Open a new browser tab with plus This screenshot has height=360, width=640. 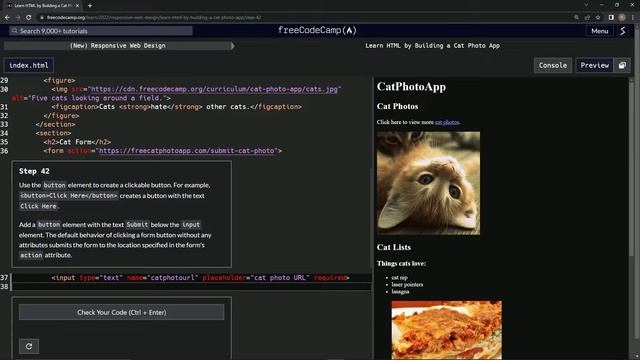90,6
